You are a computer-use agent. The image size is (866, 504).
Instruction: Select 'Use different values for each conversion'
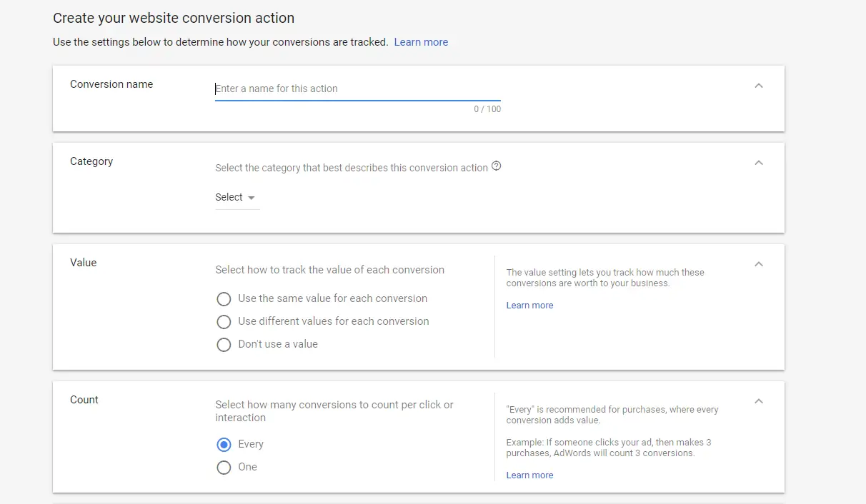tap(224, 321)
